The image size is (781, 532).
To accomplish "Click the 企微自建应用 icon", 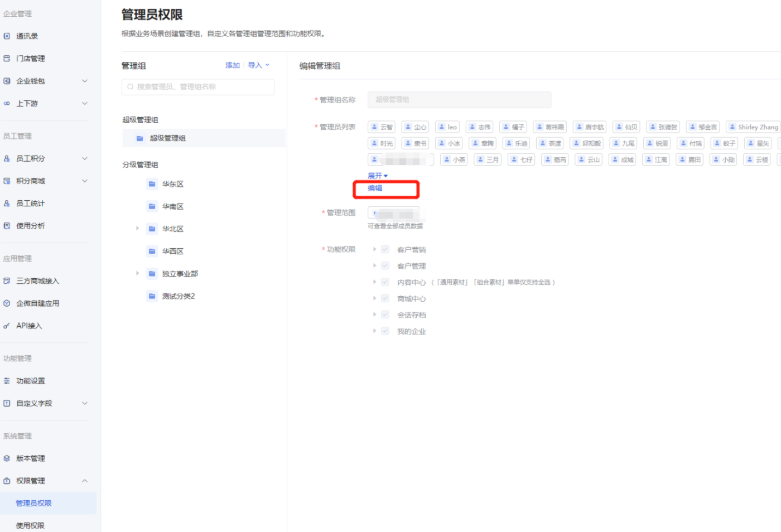I will (7, 303).
